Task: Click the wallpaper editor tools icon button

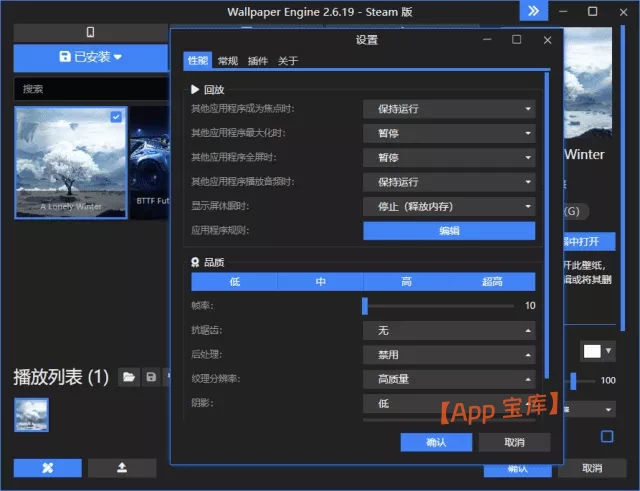Action: 48,468
